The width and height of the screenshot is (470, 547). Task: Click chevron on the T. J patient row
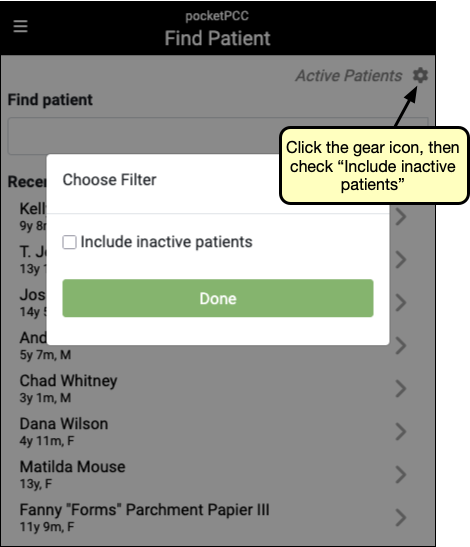point(401,260)
